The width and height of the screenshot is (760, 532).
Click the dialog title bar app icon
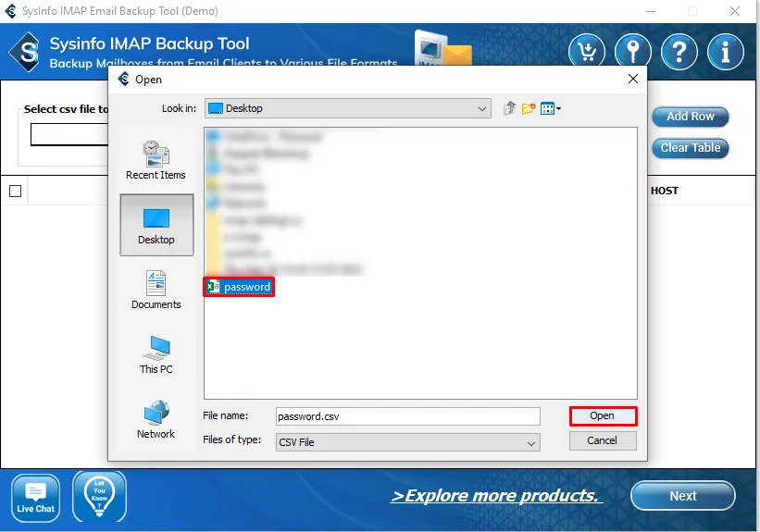(x=124, y=79)
